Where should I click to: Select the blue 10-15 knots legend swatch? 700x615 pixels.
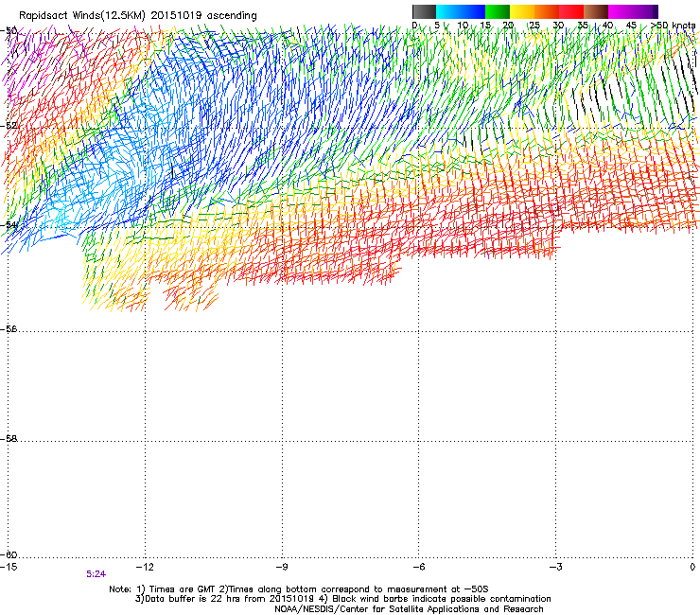click(473, 11)
